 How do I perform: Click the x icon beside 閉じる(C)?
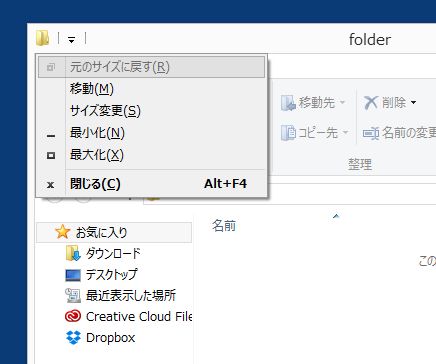pos(50,185)
